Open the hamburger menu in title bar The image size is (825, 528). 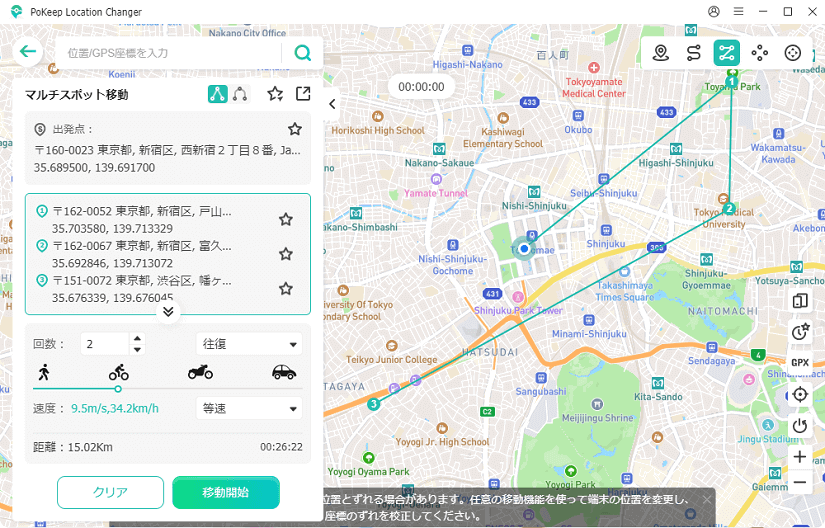(x=739, y=12)
